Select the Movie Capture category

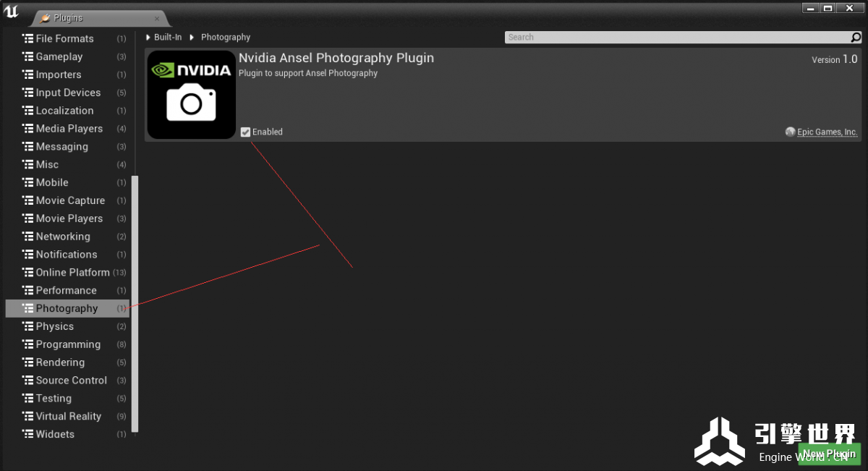[x=67, y=200]
